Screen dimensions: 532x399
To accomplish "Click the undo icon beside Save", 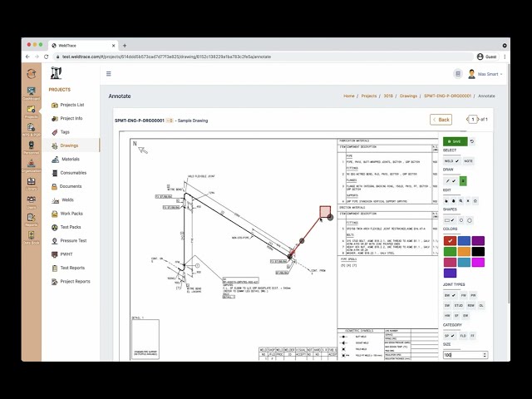I will (x=472, y=141).
